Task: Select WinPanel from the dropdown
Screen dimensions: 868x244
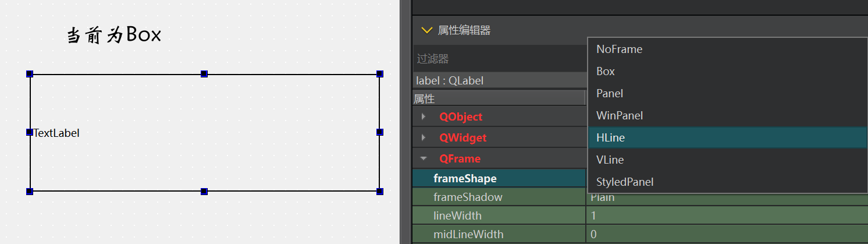Action: pos(620,115)
